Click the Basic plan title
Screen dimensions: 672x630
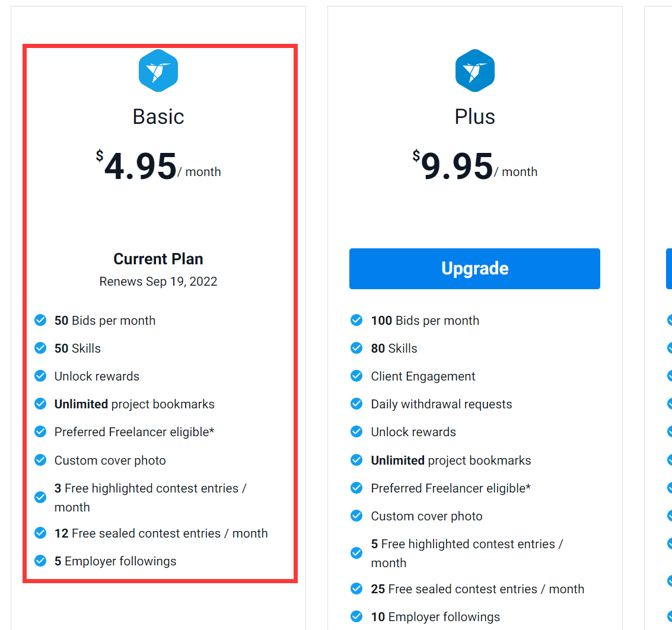pos(158,117)
